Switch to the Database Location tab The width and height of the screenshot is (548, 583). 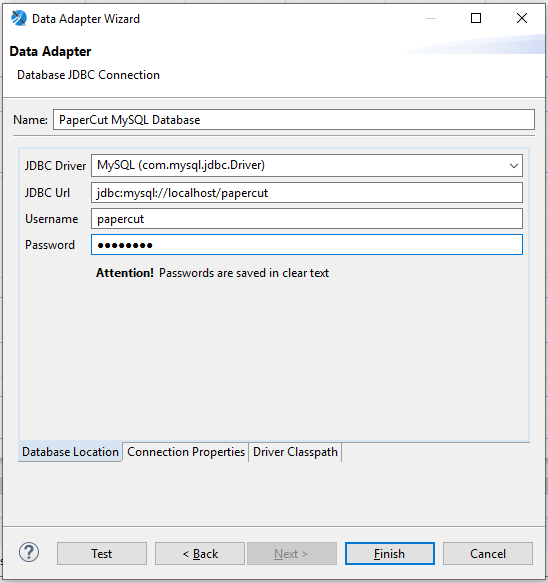[x=70, y=452]
